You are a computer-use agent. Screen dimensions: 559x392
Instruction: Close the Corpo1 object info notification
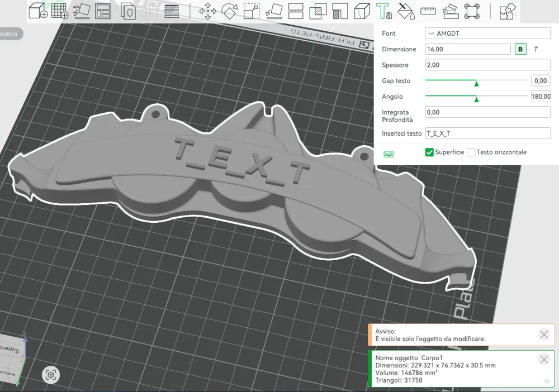544,360
